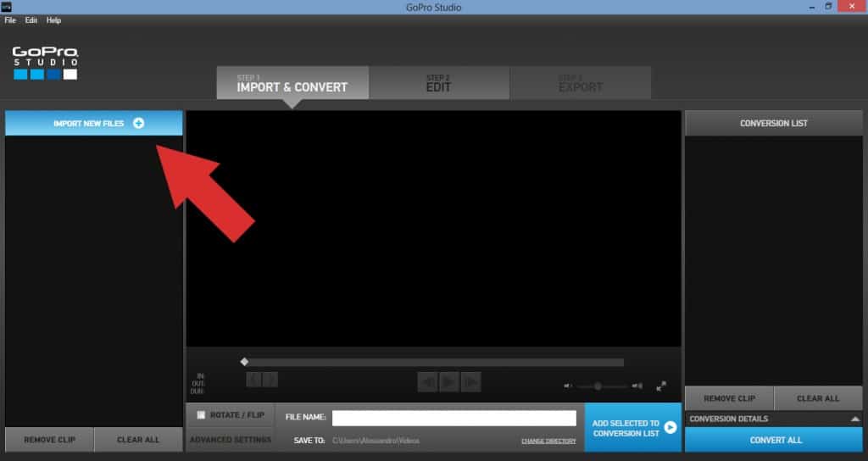Screen dimensions: 868x461
Task: Click the Change Directory link
Action: click(x=548, y=441)
